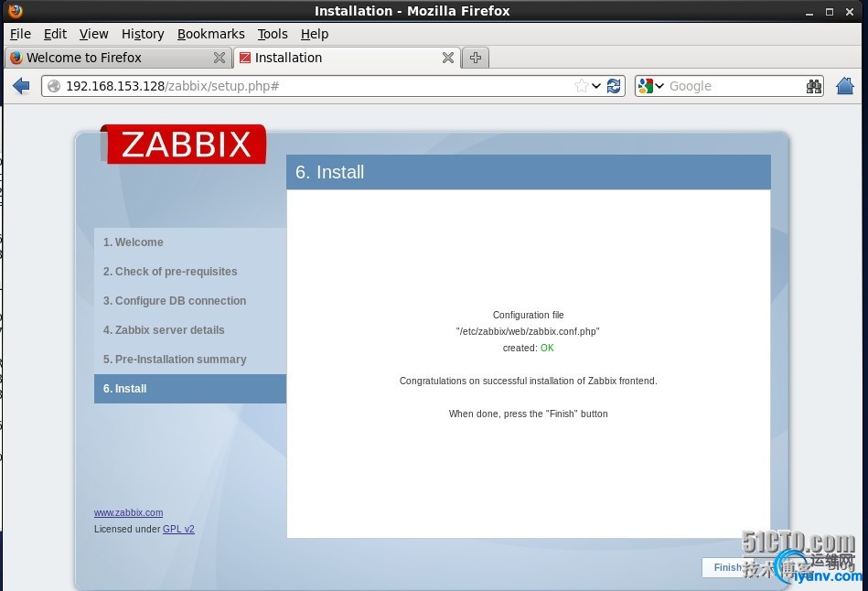The height and width of the screenshot is (591, 868).
Task: Click the search binoculars icon
Action: pyautogui.click(x=814, y=86)
